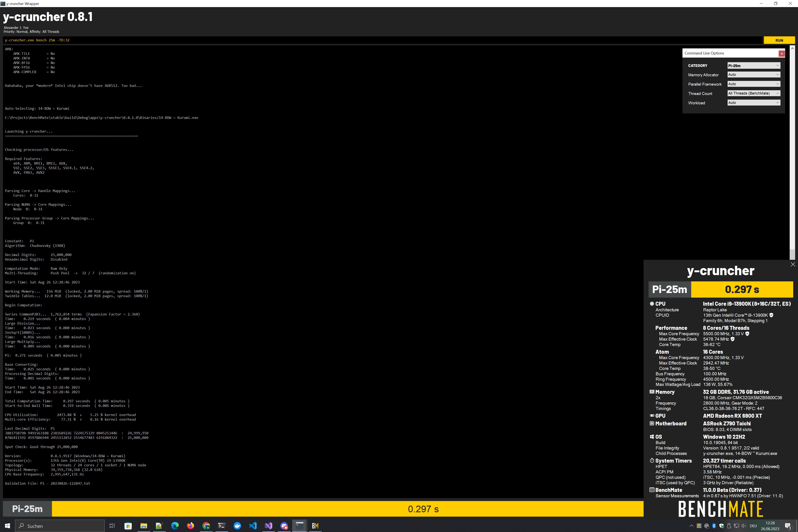The height and width of the screenshot is (532, 798).
Task: Click 'ASRock Z790 Taichi' motherboard text
Action: click(x=727, y=424)
